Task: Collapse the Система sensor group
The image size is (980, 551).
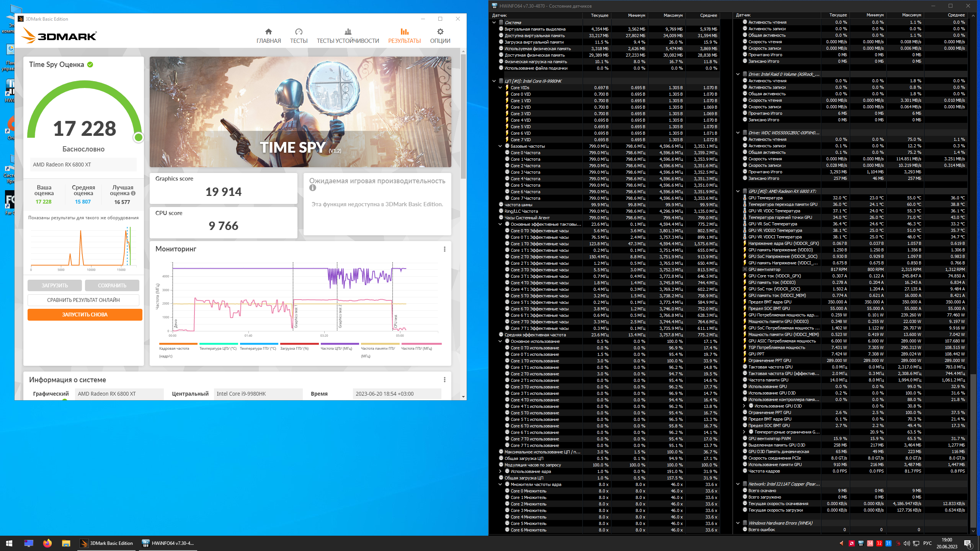Action: coord(494,23)
